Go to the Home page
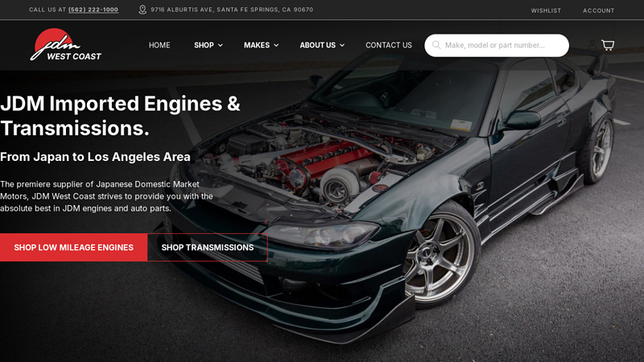 click(159, 45)
